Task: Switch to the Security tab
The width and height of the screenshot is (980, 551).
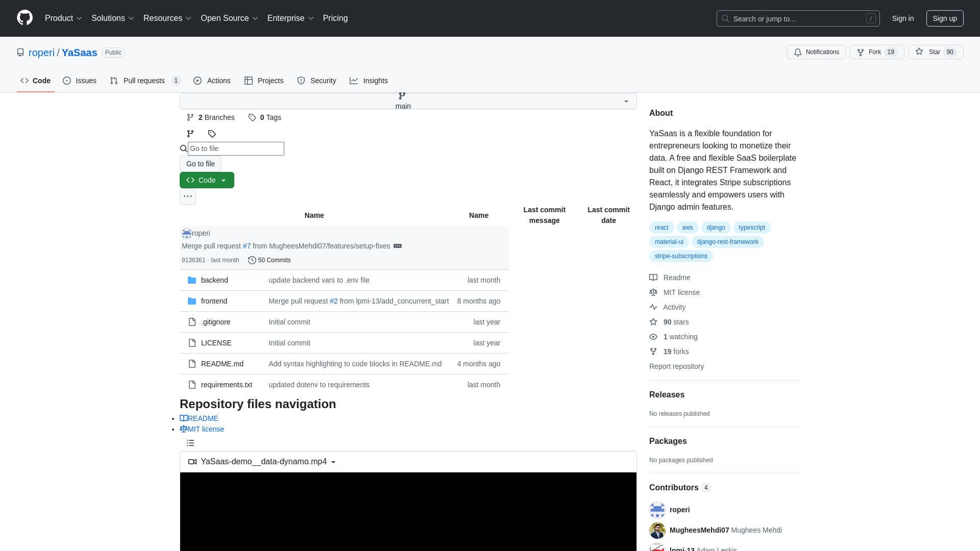Action: point(316,81)
